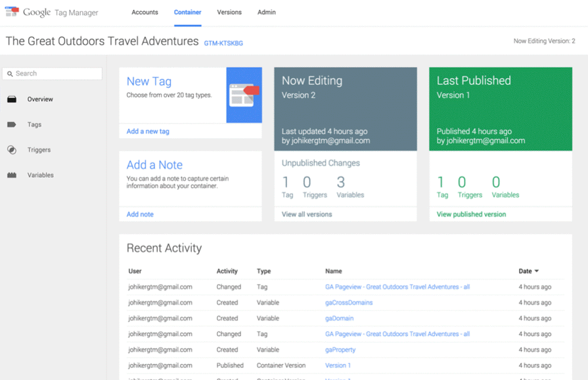Screen dimensions: 588x380
Task: Open the View published version link
Action: (471, 214)
